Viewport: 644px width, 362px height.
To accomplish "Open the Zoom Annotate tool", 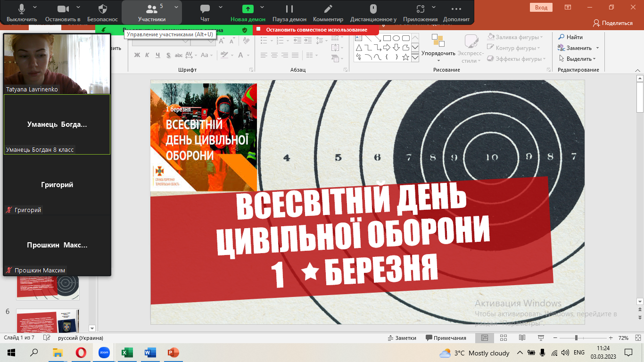I will coord(328,13).
